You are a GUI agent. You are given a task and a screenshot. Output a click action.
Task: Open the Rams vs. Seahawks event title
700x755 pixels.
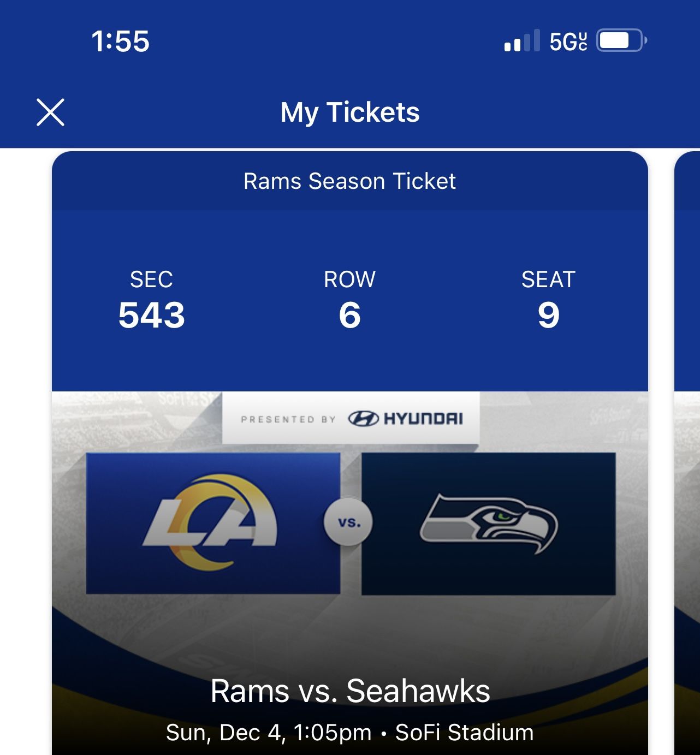pos(349,691)
